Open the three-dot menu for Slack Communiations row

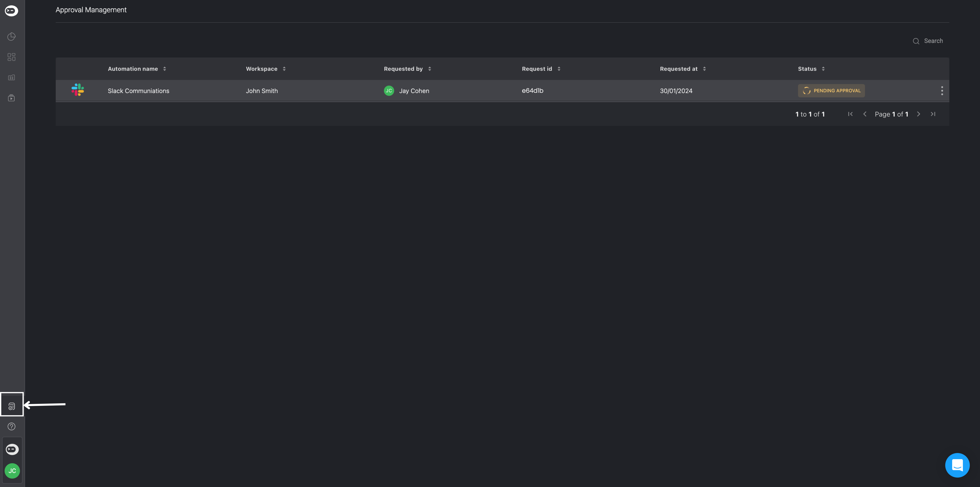coord(942,90)
